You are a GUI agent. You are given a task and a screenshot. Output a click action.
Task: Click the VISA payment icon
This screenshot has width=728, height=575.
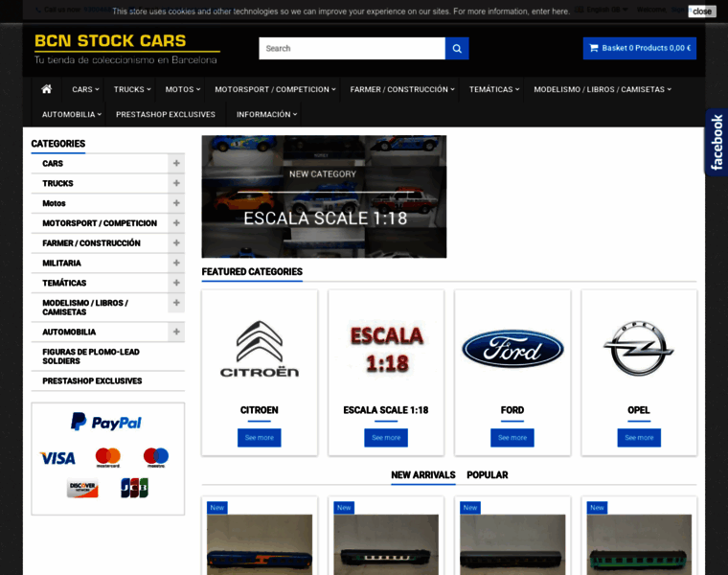point(57,458)
